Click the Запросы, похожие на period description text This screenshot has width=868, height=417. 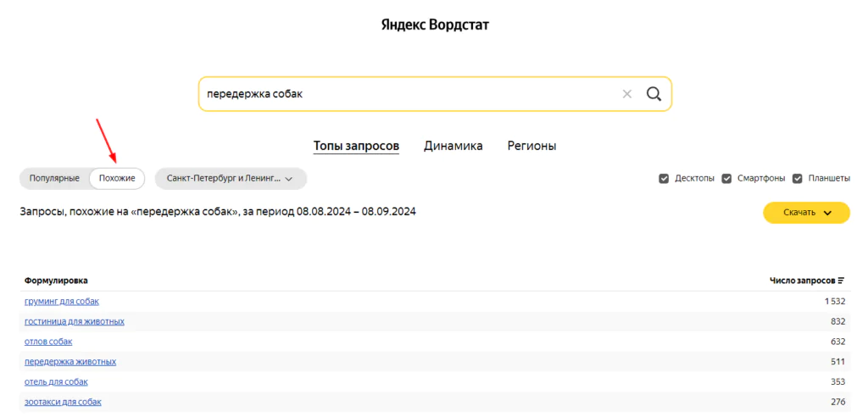pos(218,212)
